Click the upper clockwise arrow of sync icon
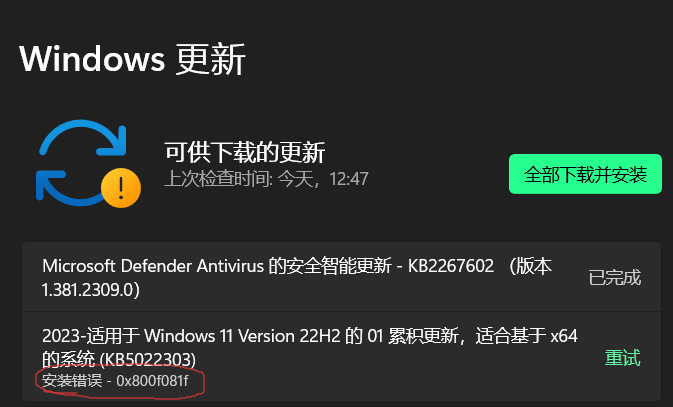 click(x=82, y=137)
